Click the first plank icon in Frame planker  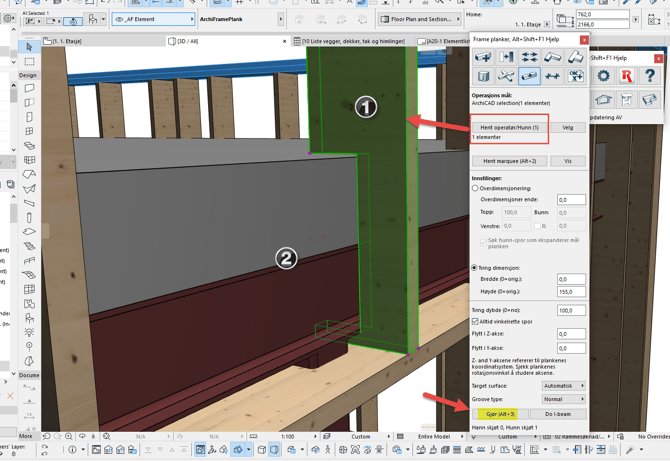click(483, 58)
